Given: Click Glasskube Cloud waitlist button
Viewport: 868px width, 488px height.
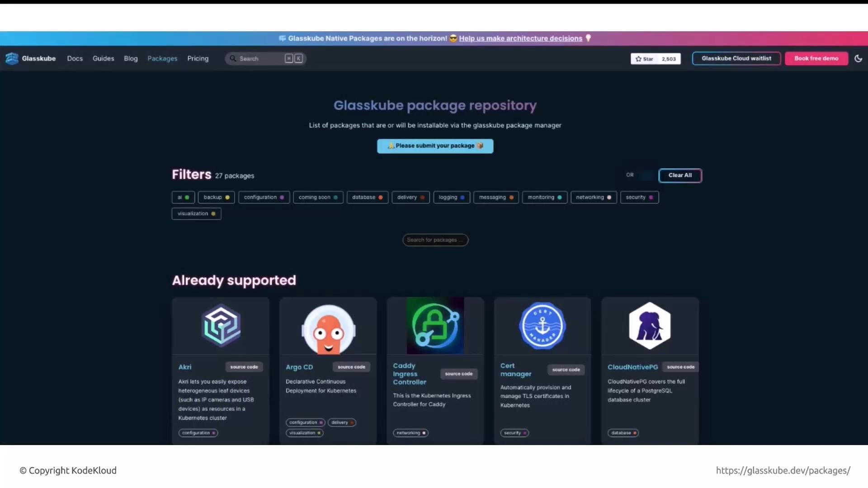Looking at the screenshot, I should (x=736, y=58).
